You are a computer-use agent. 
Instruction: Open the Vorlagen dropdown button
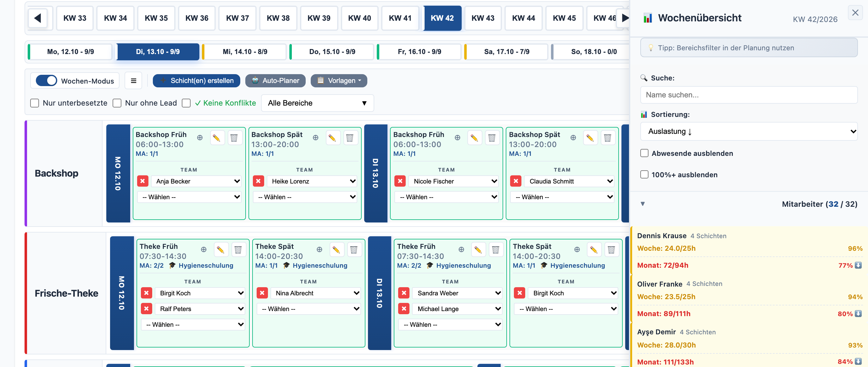pyautogui.click(x=339, y=81)
